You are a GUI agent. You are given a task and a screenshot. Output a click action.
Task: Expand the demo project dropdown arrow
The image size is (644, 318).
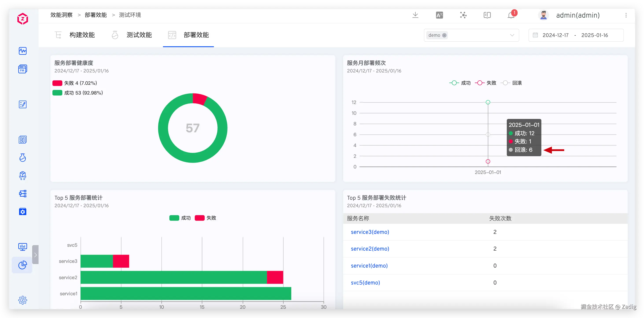[512, 35]
